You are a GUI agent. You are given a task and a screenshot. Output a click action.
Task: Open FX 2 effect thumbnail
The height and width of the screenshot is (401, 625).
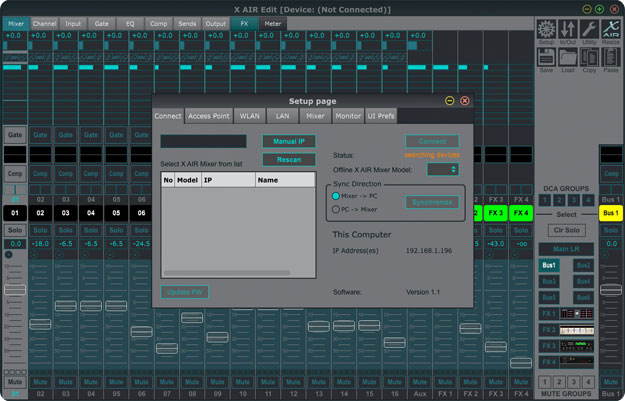coord(577,330)
